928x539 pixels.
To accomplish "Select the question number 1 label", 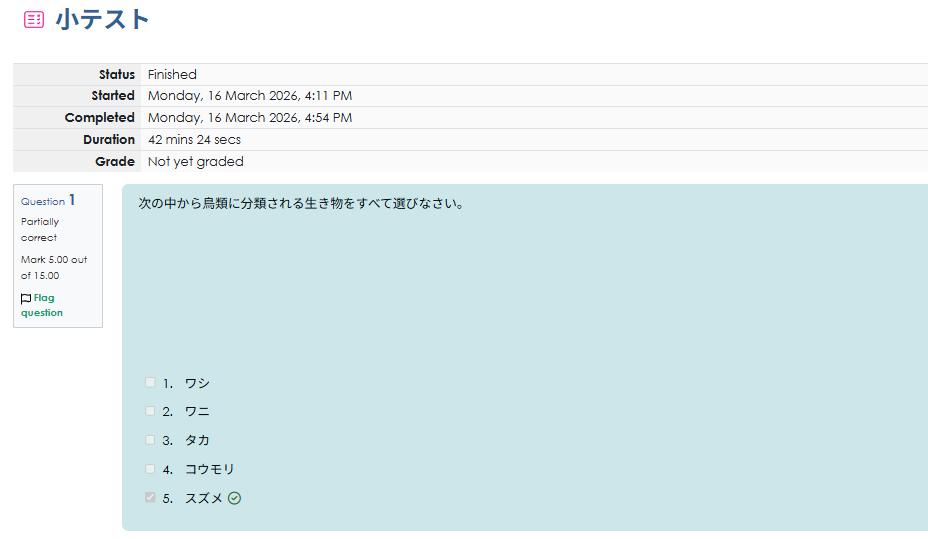I will [72, 200].
